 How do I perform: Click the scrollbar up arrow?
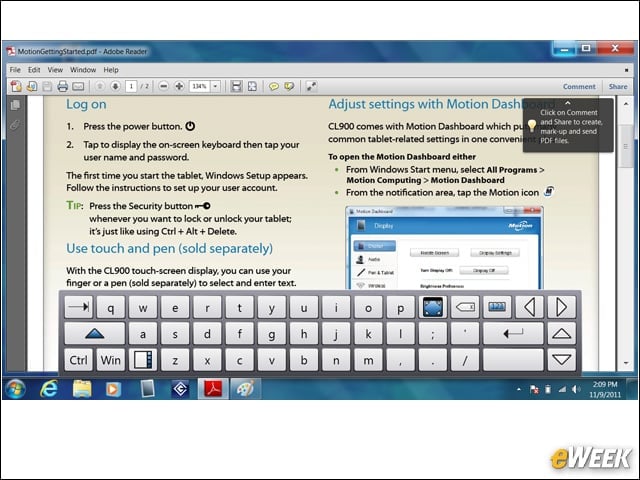point(626,104)
